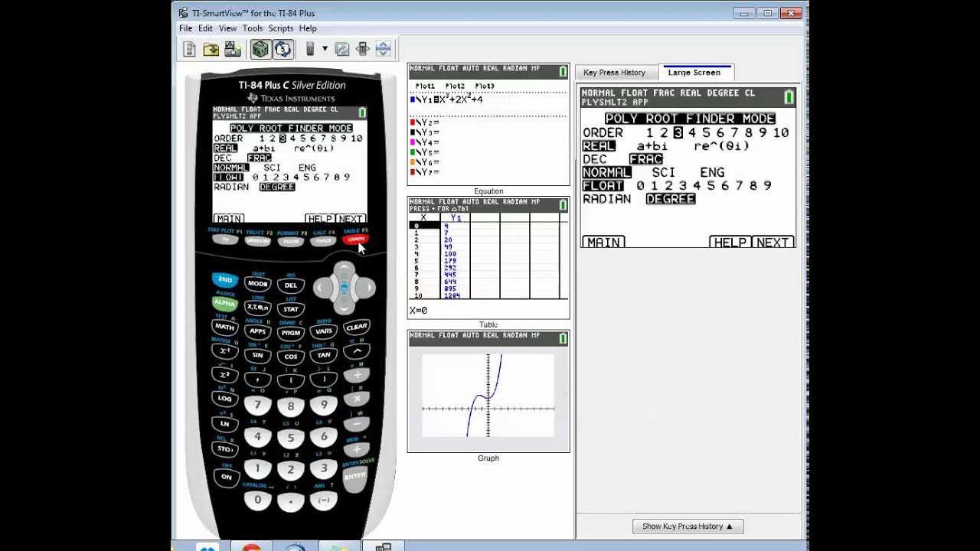Click the divide key
The image size is (980, 551).
[356, 375]
